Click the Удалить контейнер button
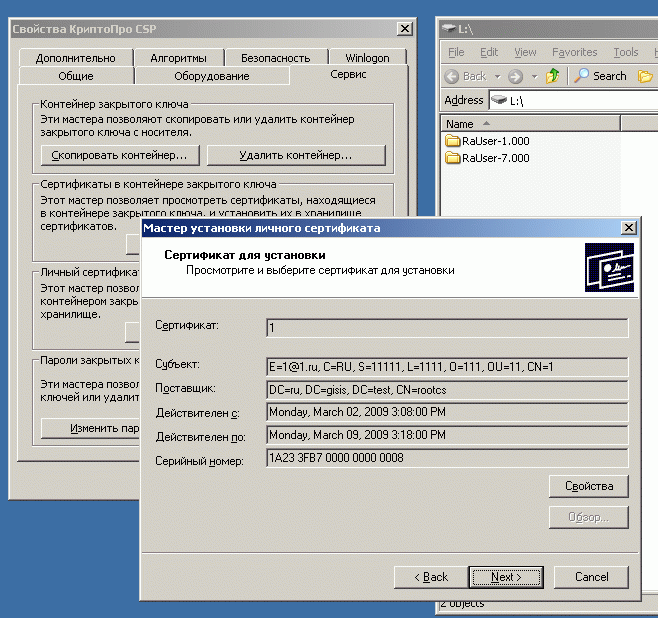The width and height of the screenshot is (658, 618). coord(296,155)
